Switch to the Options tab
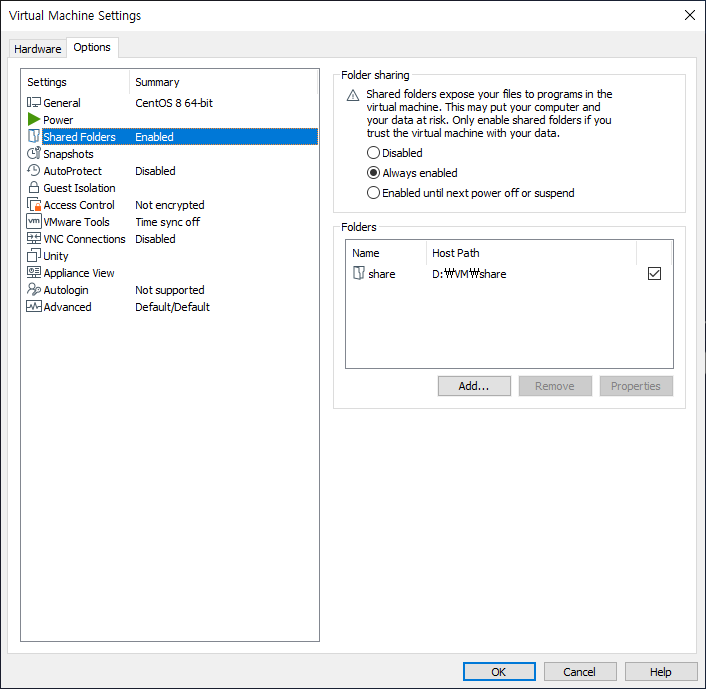 (x=92, y=47)
